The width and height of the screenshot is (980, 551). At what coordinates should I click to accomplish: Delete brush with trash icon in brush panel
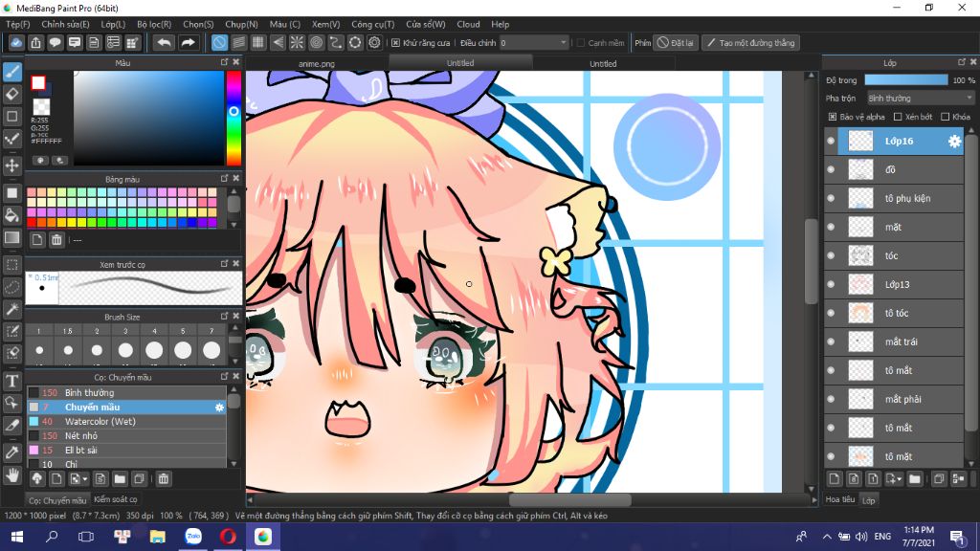pos(163,478)
